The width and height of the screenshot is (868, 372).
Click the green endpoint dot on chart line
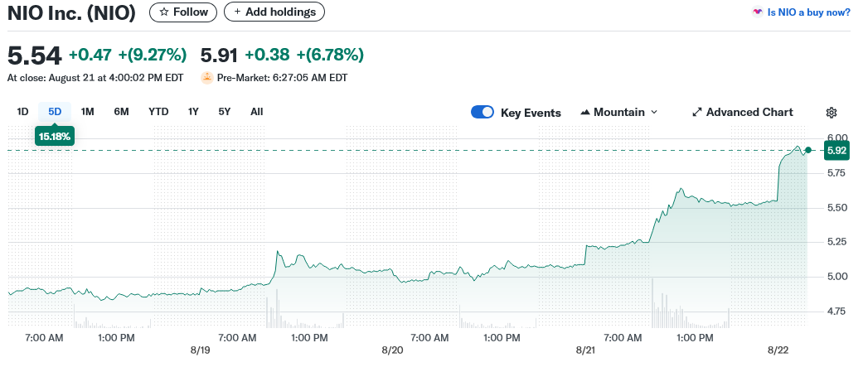[x=808, y=150]
